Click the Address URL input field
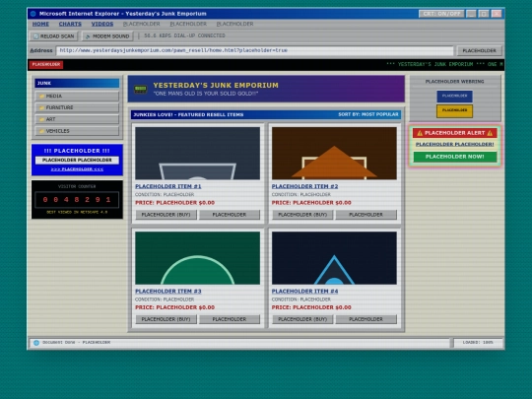This screenshot has height=399, width=532. click(x=255, y=50)
